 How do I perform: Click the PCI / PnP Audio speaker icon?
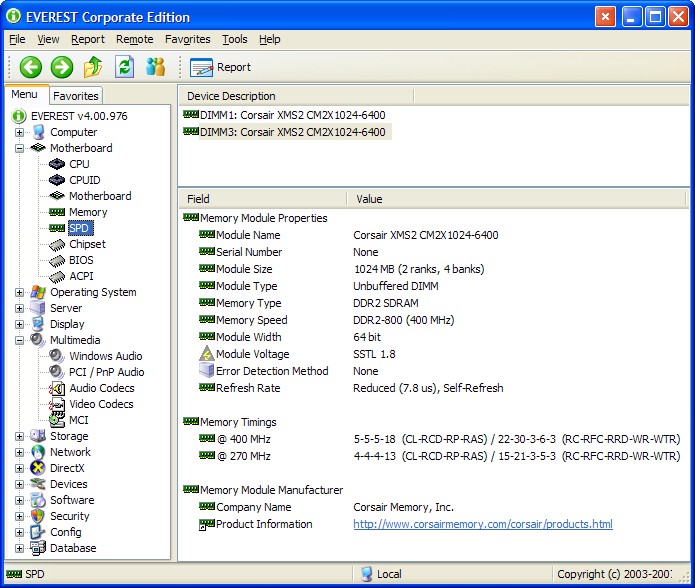click(x=57, y=372)
